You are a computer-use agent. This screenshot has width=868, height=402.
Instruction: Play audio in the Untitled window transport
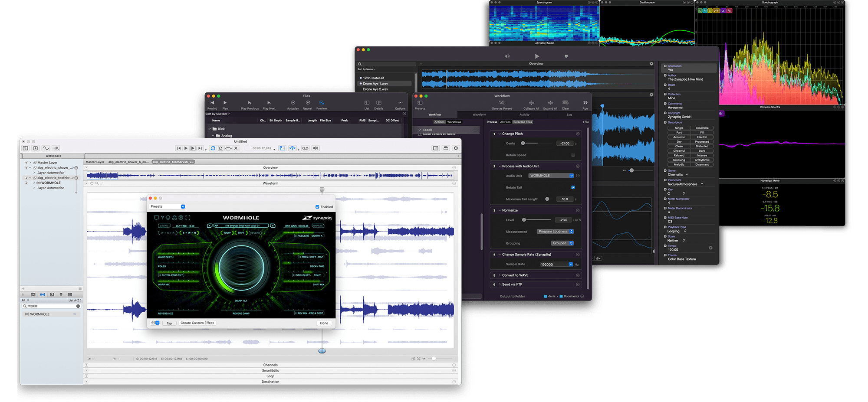(186, 148)
